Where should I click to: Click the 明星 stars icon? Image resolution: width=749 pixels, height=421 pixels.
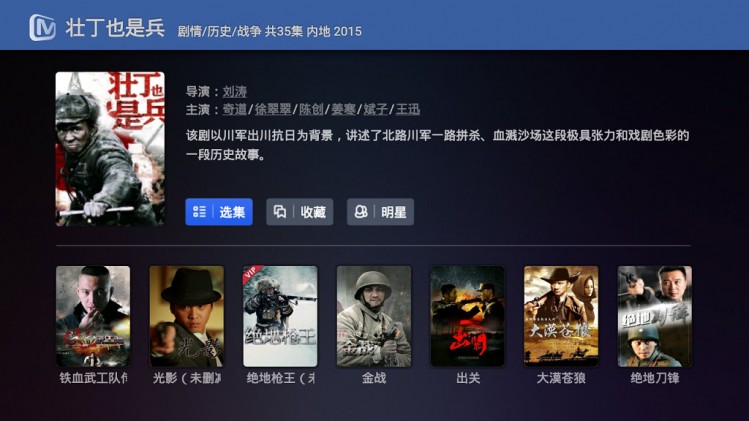pos(361,212)
